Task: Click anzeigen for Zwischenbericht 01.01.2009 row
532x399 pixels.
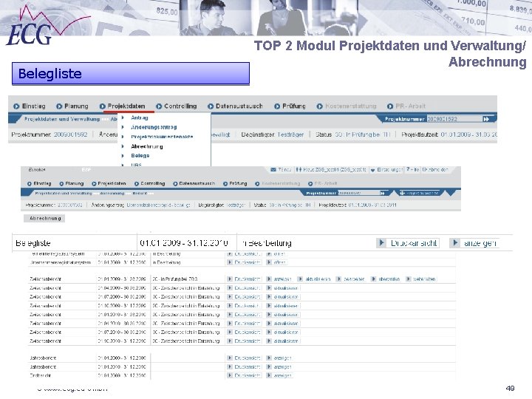Action: tap(279, 279)
